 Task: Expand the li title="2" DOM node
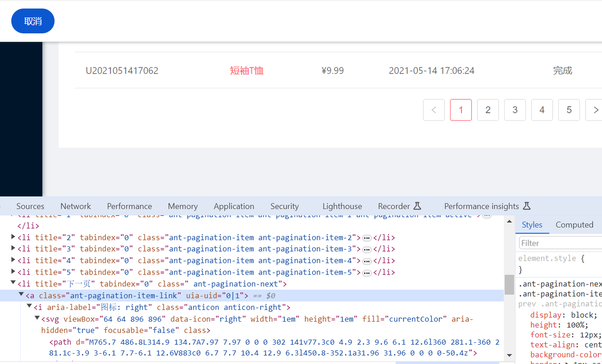click(x=13, y=237)
